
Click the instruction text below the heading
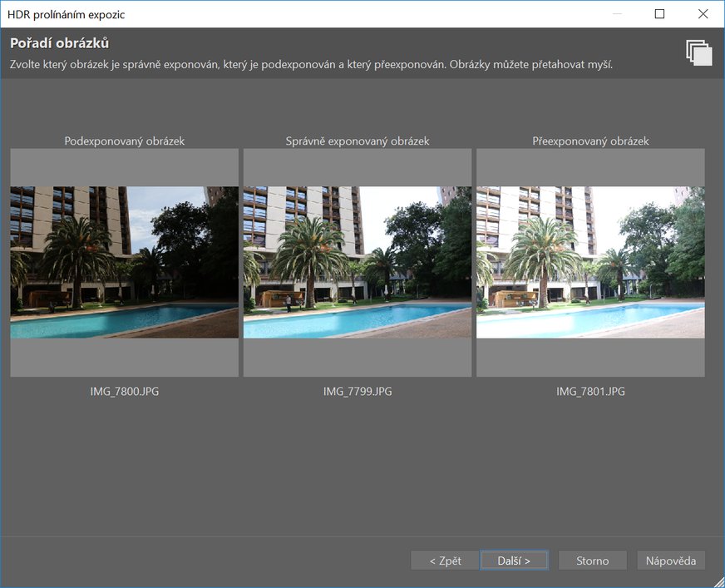(x=311, y=65)
